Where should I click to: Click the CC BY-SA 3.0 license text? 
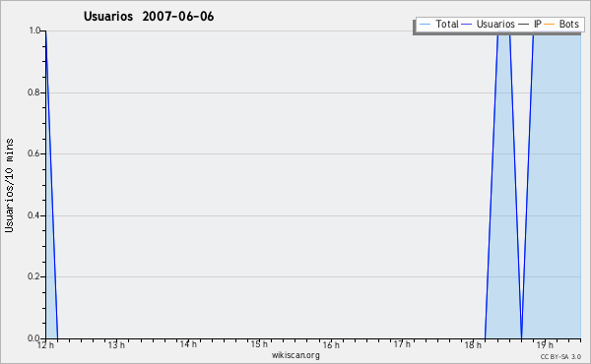560,356
